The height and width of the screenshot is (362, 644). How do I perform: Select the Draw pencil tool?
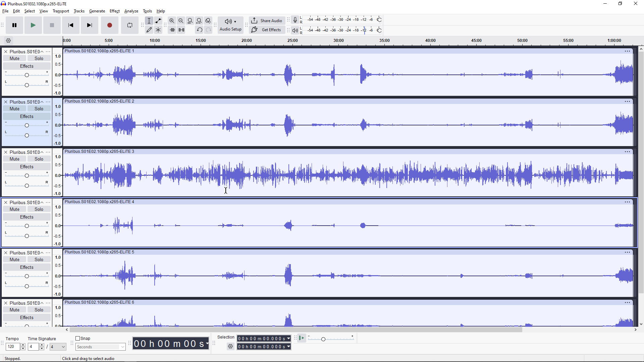point(149,30)
